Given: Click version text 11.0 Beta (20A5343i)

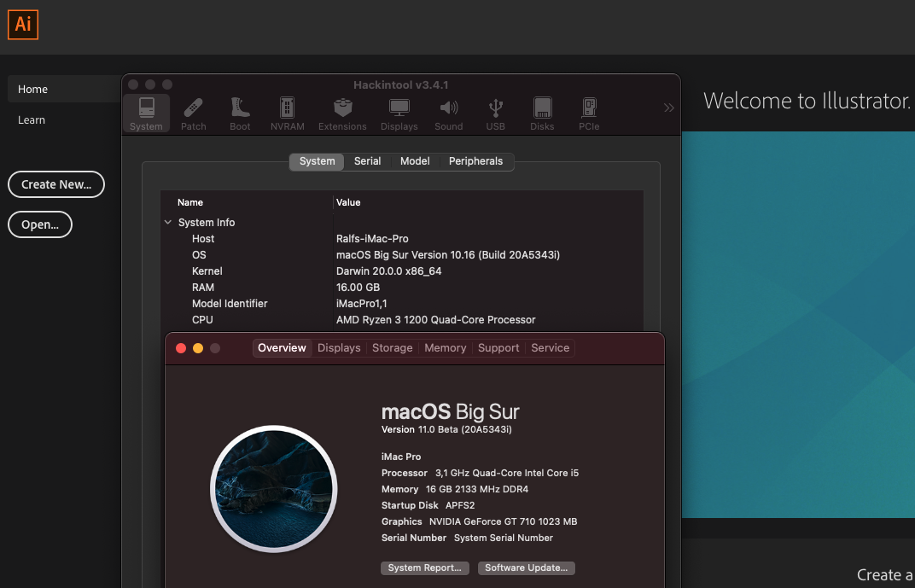Looking at the screenshot, I should coord(446,430).
